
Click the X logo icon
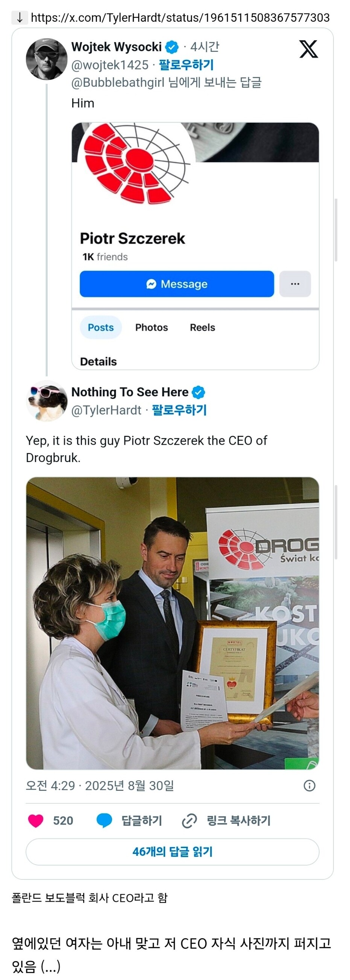308,49
